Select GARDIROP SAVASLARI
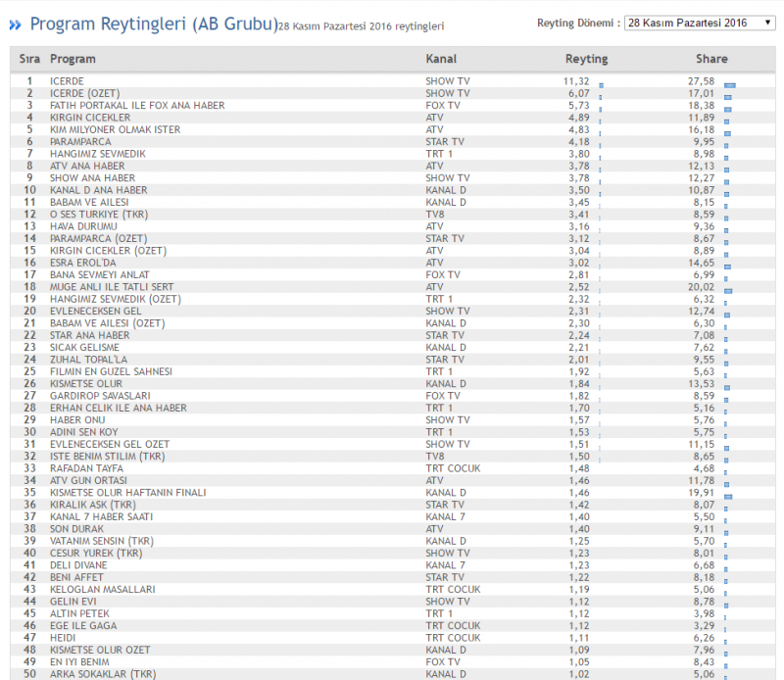This screenshot has width=784, height=680. [100, 396]
